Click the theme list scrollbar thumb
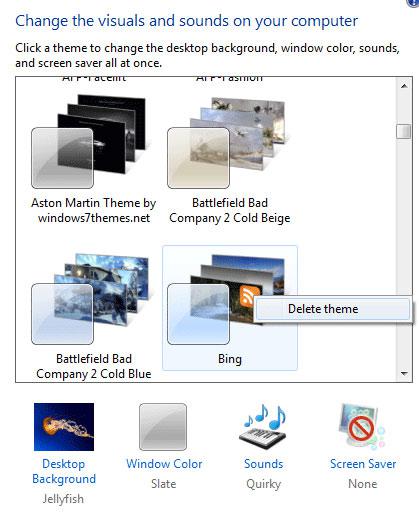 coord(404,131)
